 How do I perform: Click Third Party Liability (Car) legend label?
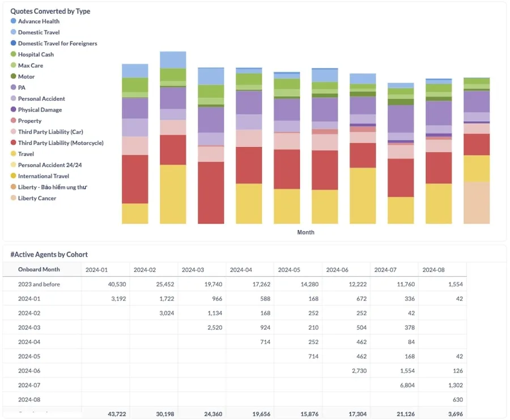50,131
